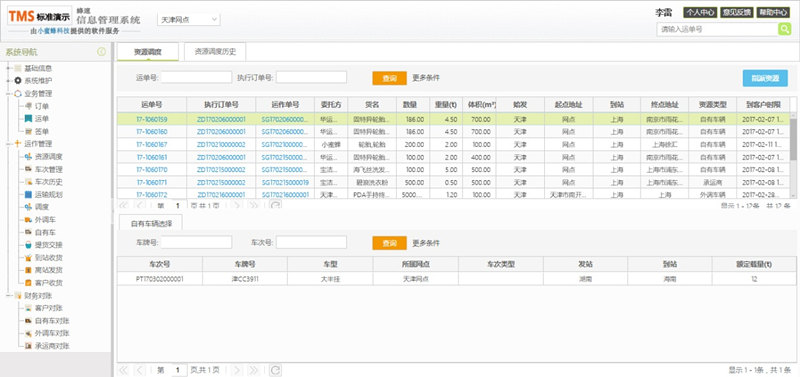Collapse the 财务对账 tree node toggle

[x=8, y=295]
